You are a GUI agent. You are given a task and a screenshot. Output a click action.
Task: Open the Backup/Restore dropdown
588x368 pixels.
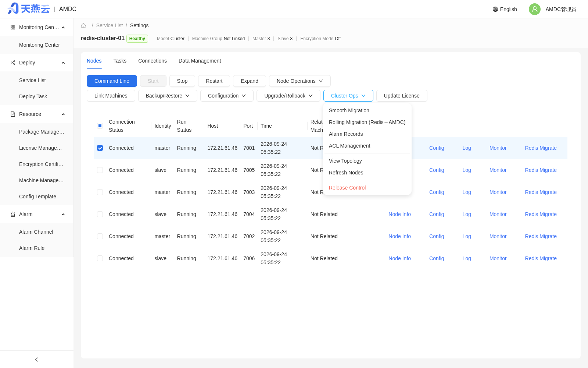[x=168, y=96]
